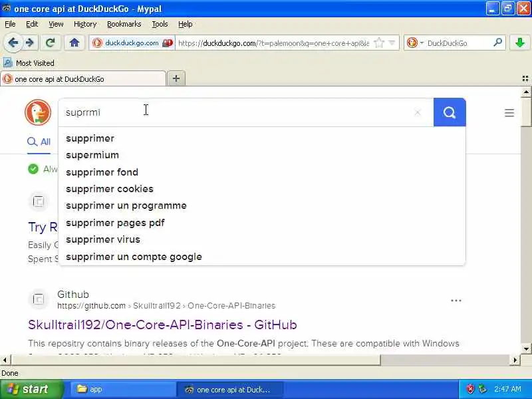This screenshot has width=532, height=399.
Task: Choose suggestion 'supprimer un compte google'
Action: coord(262,257)
